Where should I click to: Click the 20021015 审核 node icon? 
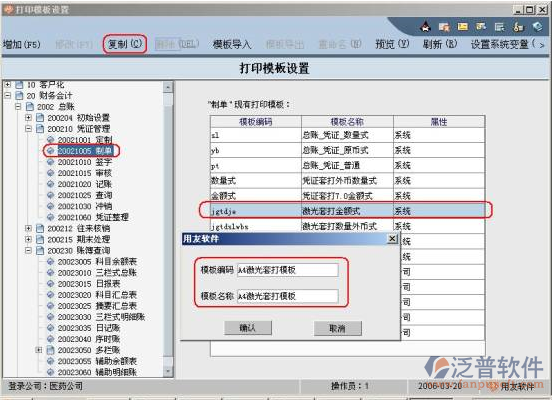pos(51,173)
